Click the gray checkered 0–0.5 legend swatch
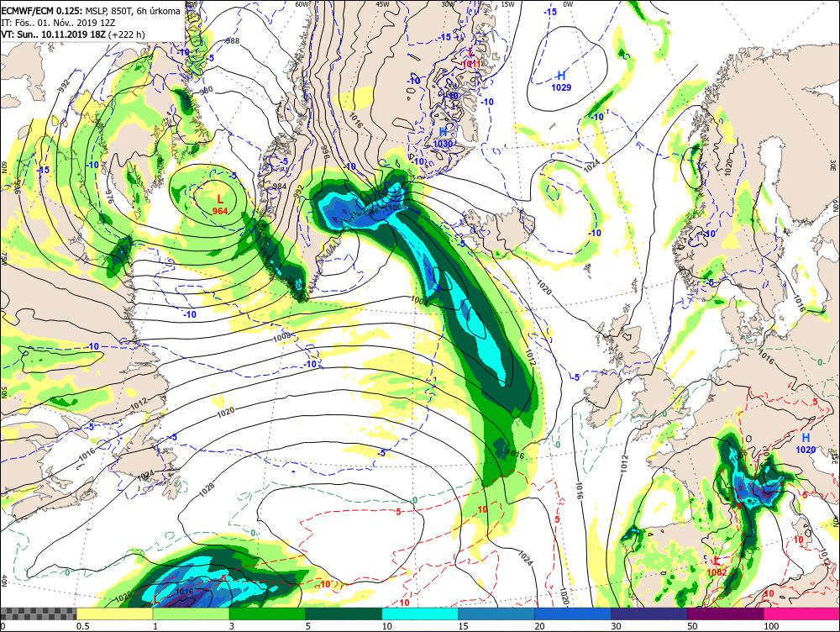 (x=39, y=614)
